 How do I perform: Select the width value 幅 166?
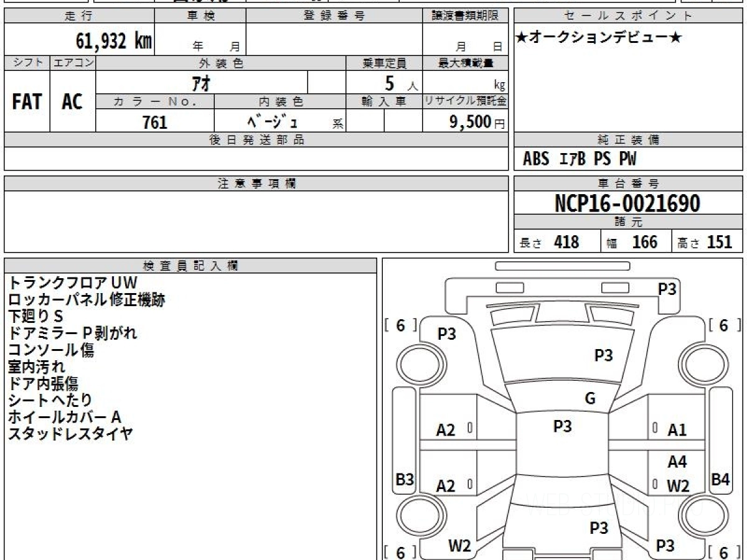[632, 242]
